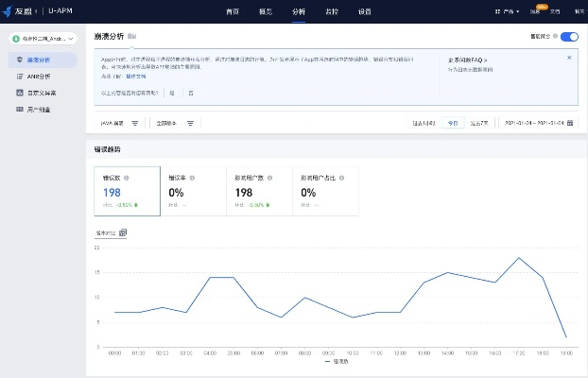Open 崩溃分析 in the sidebar
This screenshot has height=378, width=588.
[x=38, y=60]
